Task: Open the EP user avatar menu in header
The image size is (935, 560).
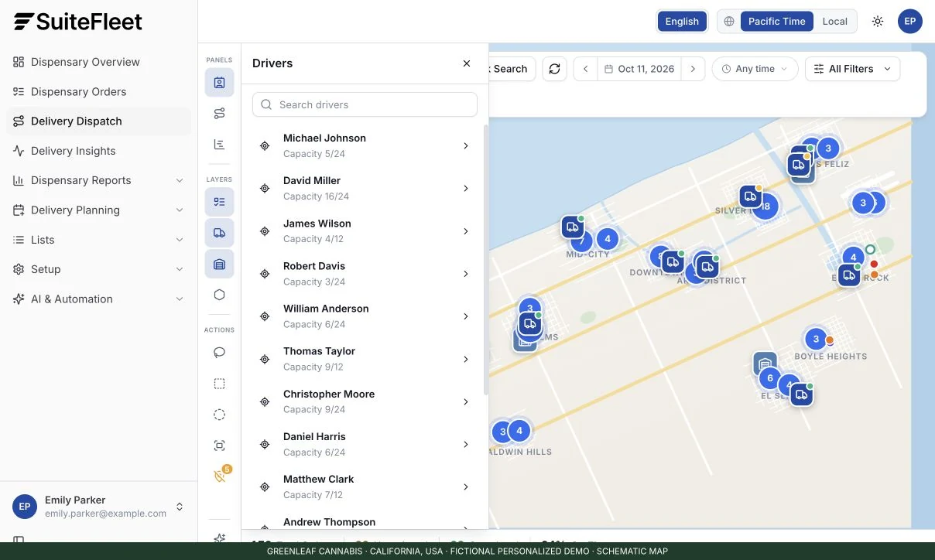Action: 910,22
